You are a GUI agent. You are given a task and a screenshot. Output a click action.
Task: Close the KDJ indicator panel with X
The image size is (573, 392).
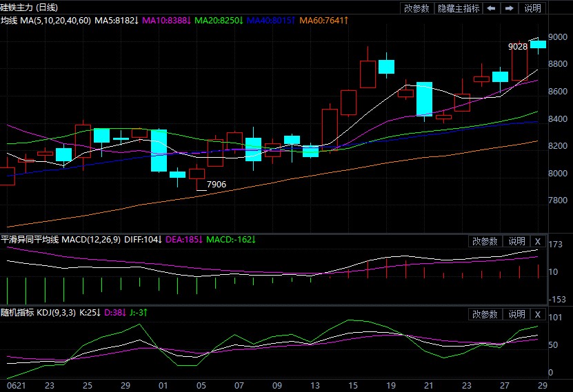[538, 314]
